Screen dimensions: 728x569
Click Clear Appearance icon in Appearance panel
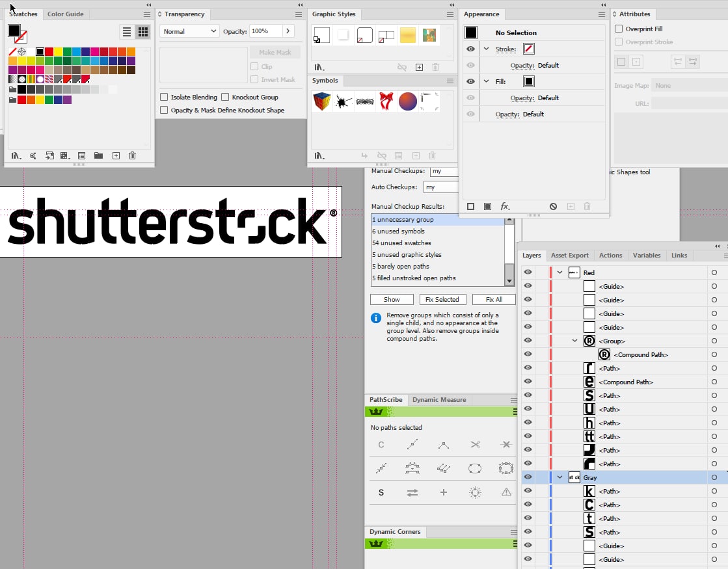point(554,207)
